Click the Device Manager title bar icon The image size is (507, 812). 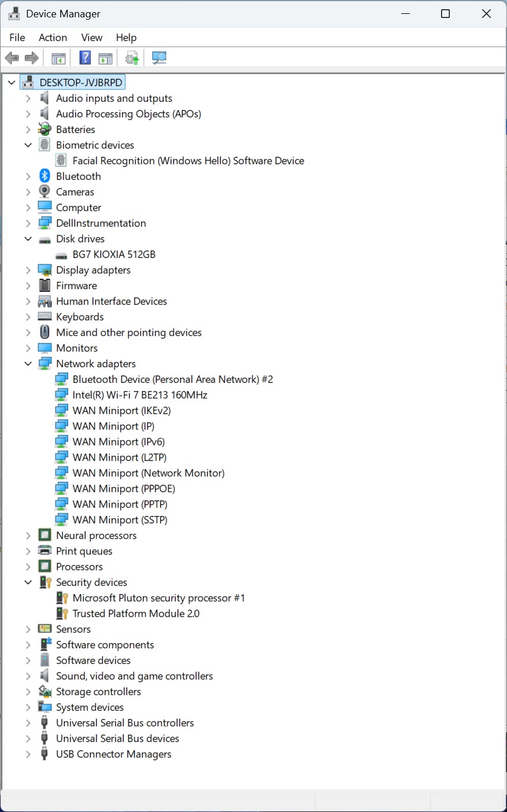[14, 13]
